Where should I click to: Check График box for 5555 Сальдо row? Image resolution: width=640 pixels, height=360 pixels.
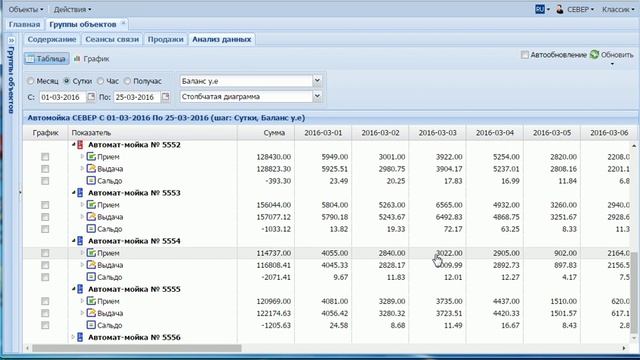pos(45,325)
